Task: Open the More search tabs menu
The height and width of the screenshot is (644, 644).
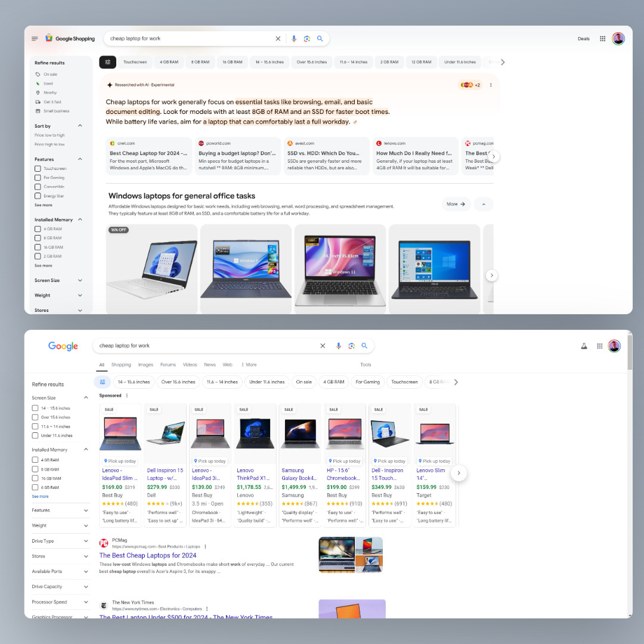Action: pyautogui.click(x=249, y=365)
